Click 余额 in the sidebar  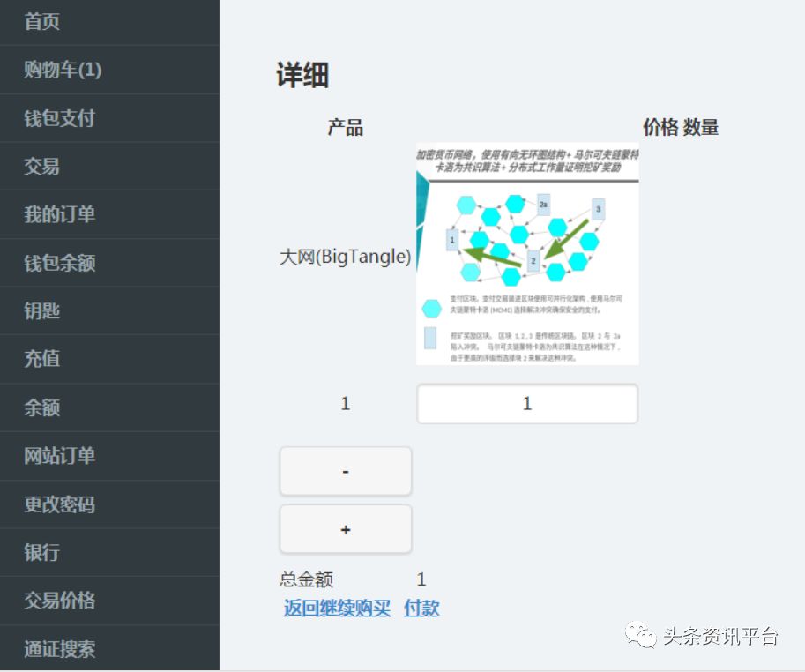[42, 407]
